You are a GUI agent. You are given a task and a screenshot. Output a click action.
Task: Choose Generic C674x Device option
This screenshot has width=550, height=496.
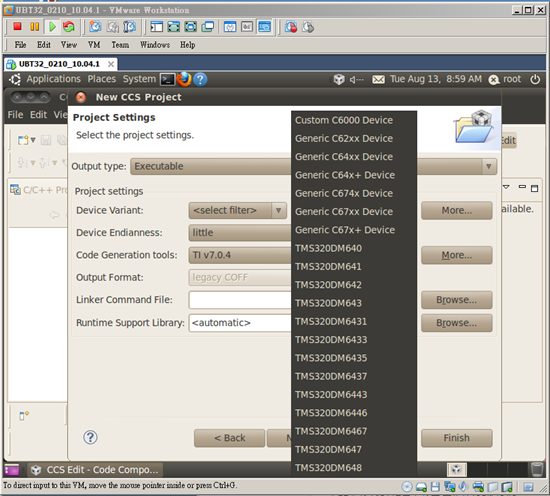[354, 193]
